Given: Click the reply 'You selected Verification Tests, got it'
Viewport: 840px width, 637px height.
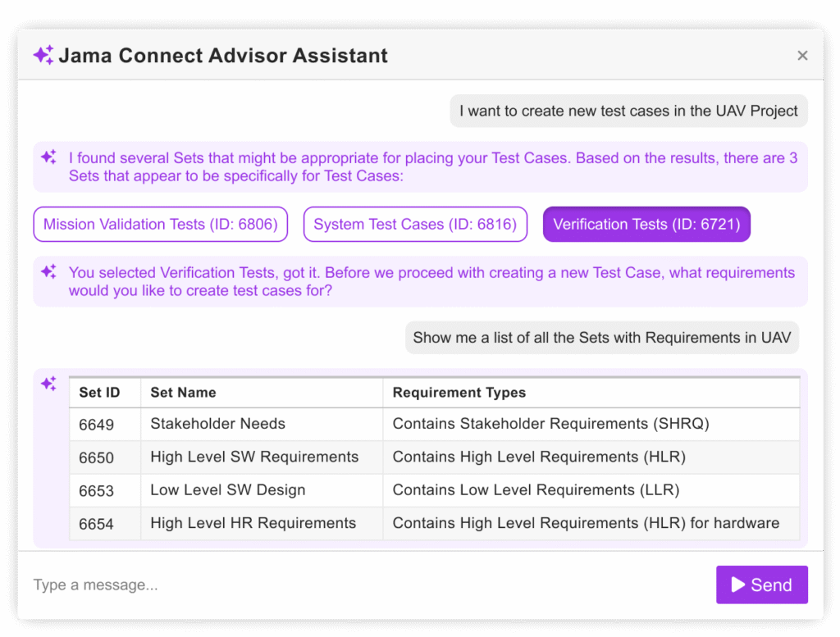Looking at the screenshot, I should 431,281.
